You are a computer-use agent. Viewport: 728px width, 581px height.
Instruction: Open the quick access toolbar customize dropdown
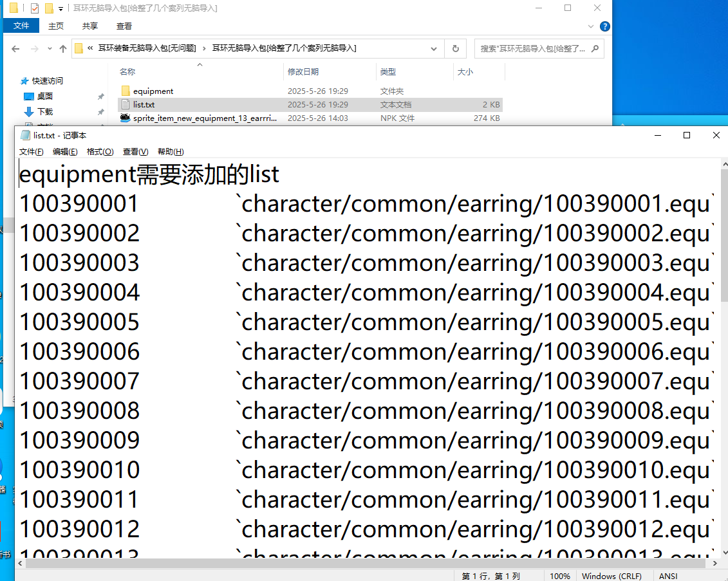point(61,9)
